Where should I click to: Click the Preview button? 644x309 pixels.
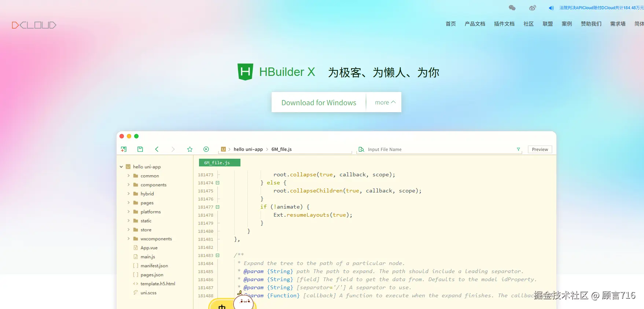540,150
